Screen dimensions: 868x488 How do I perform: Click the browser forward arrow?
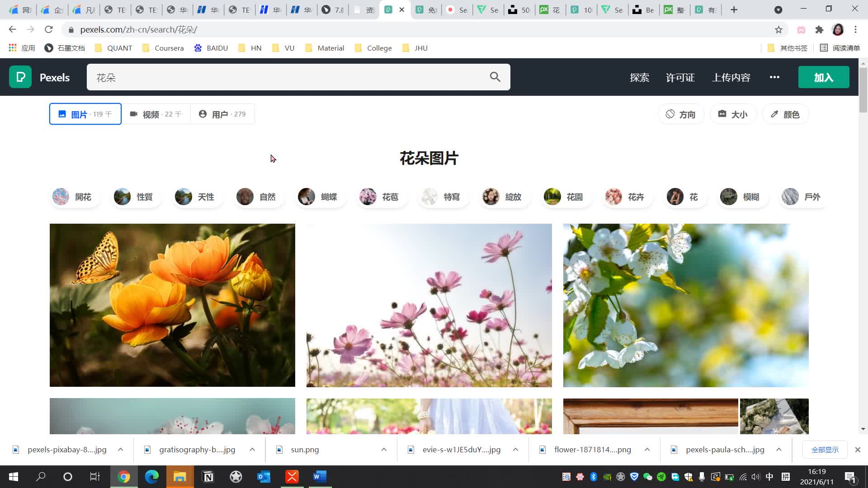pyautogui.click(x=30, y=29)
